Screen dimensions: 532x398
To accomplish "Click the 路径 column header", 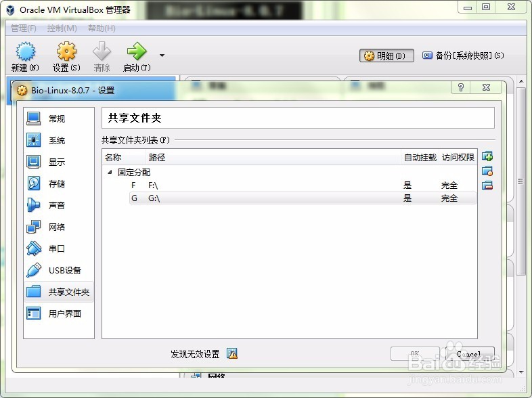I will [273, 158].
